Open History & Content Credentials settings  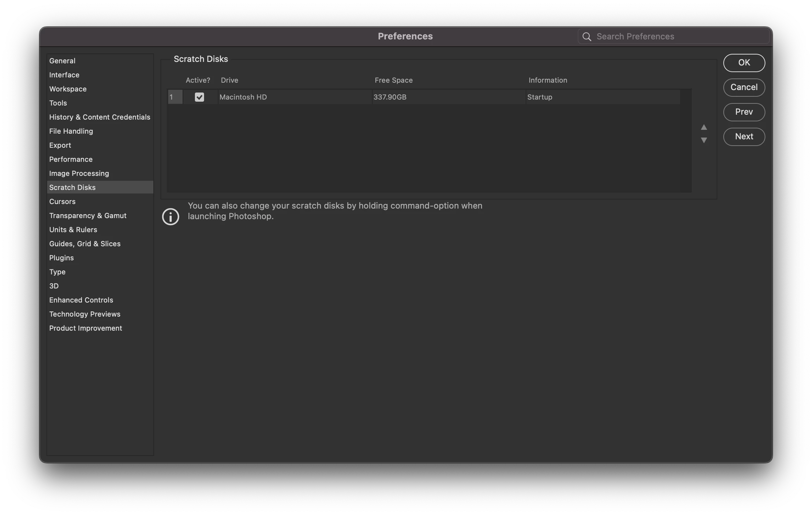coord(100,117)
